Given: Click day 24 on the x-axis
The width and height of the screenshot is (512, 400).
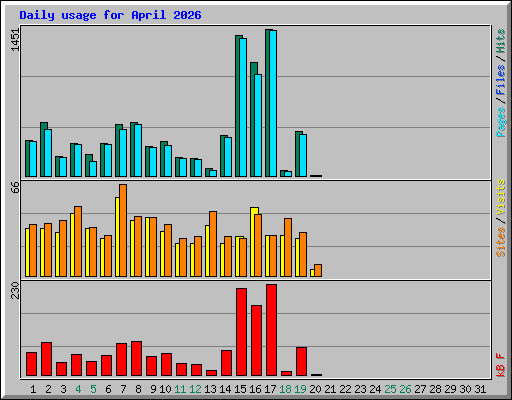Looking at the screenshot, I should [x=375, y=389].
